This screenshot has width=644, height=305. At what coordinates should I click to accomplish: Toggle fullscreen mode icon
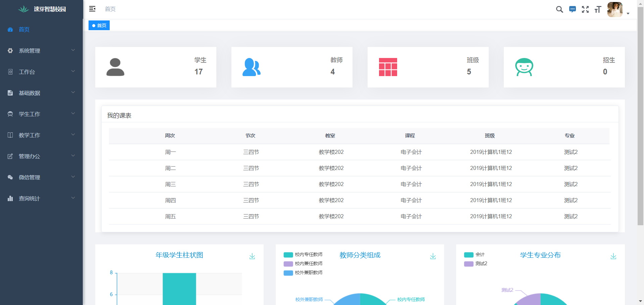[x=585, y=9]
